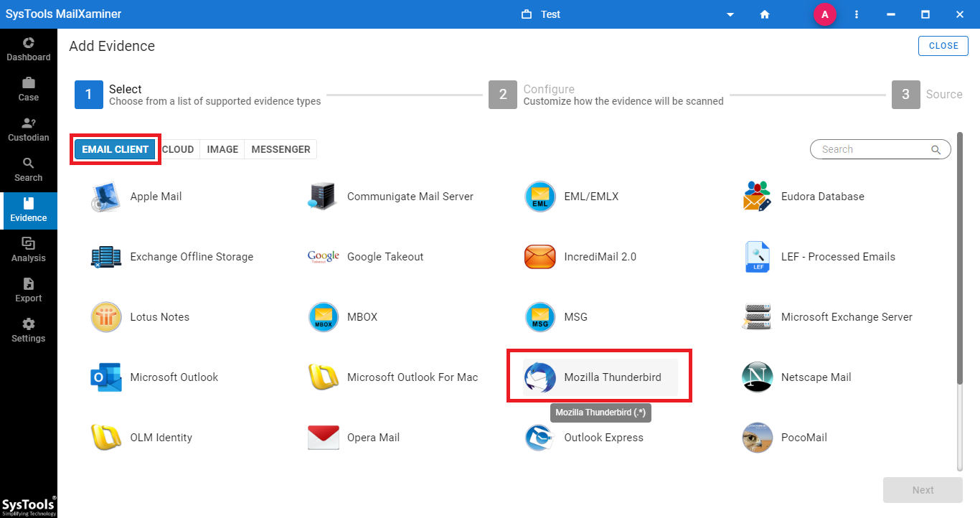Click the magnifier icon in search box
This screenshot has height=518, width=980.
pos(936,149)
